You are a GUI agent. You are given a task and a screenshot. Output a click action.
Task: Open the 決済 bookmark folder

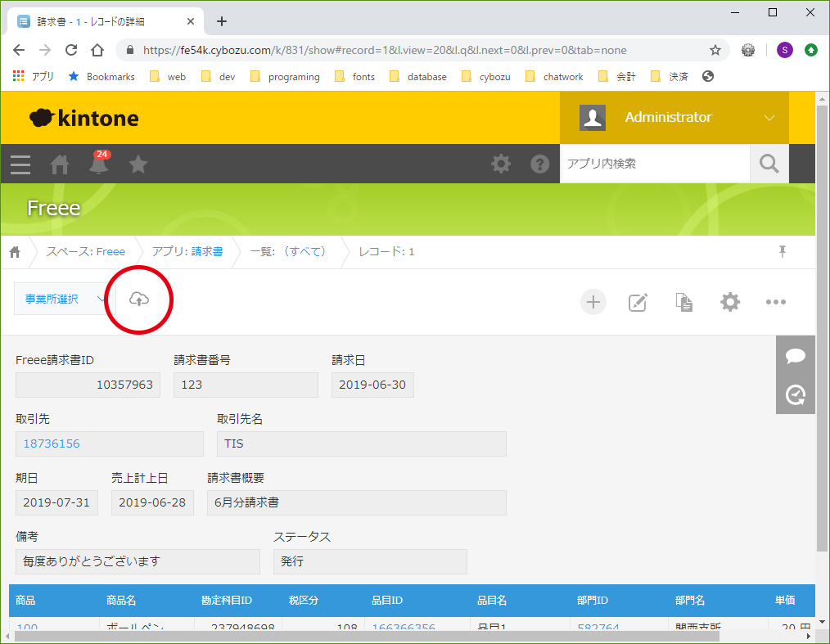[669, 77]
